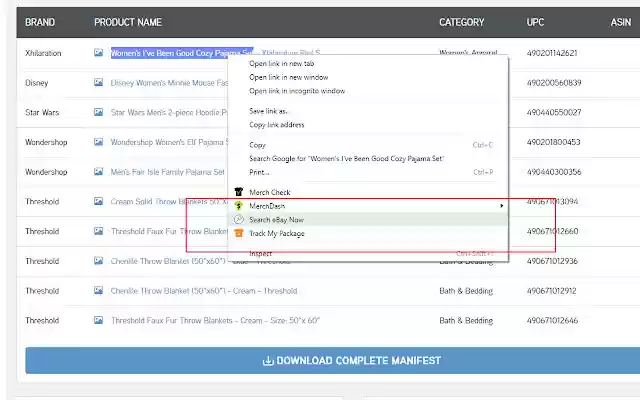Click UPC 490671012912

pos(551,291)
